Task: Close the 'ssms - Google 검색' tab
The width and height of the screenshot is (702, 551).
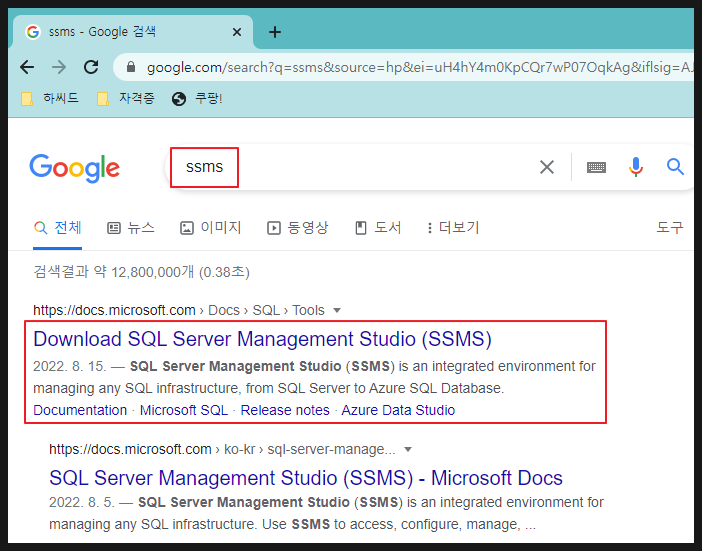Action: click(x=237, y=32)
